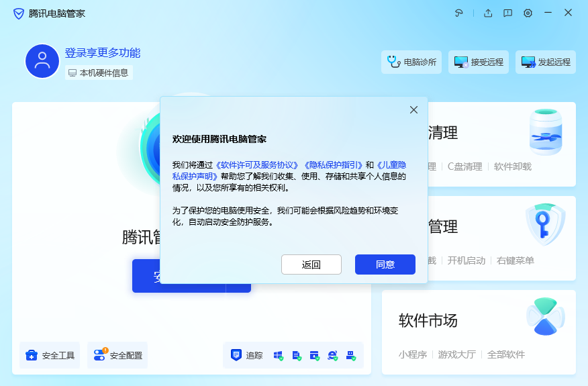
Task: Click 登录享更多功能 login link
Action: coord(102,53)
